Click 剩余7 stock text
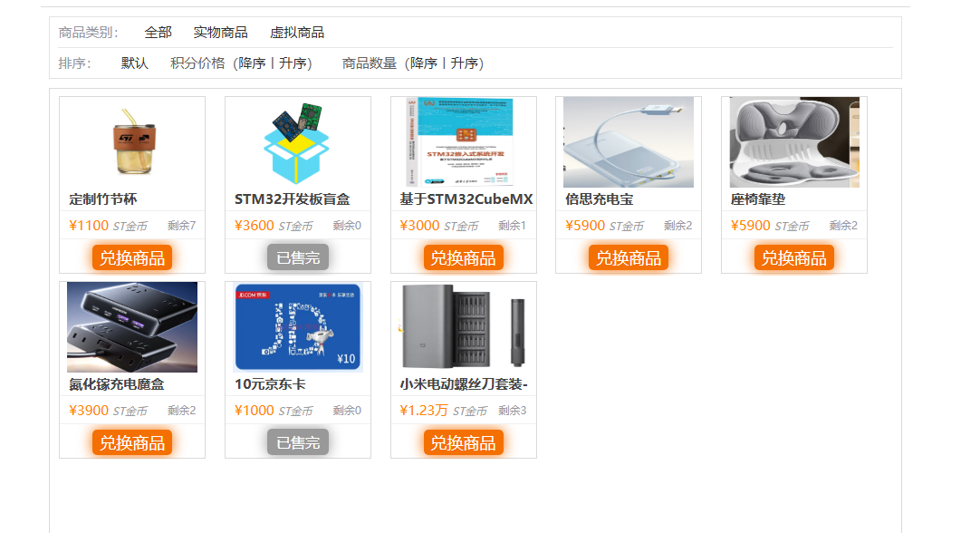The image size is (980, 533). click(x=182, y=226)
